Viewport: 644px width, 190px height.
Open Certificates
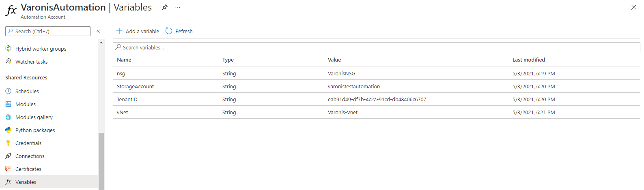click(x=28, y=169)
